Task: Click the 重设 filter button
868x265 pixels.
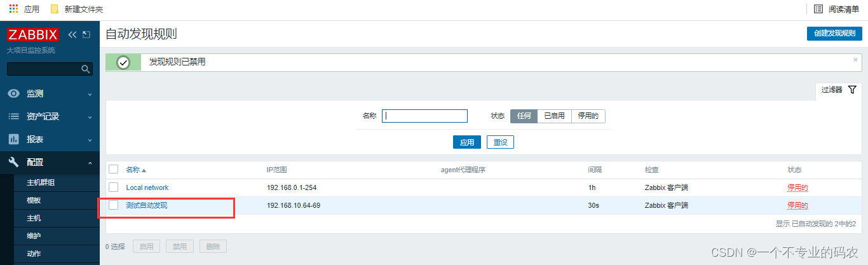Action: [500, 142]
